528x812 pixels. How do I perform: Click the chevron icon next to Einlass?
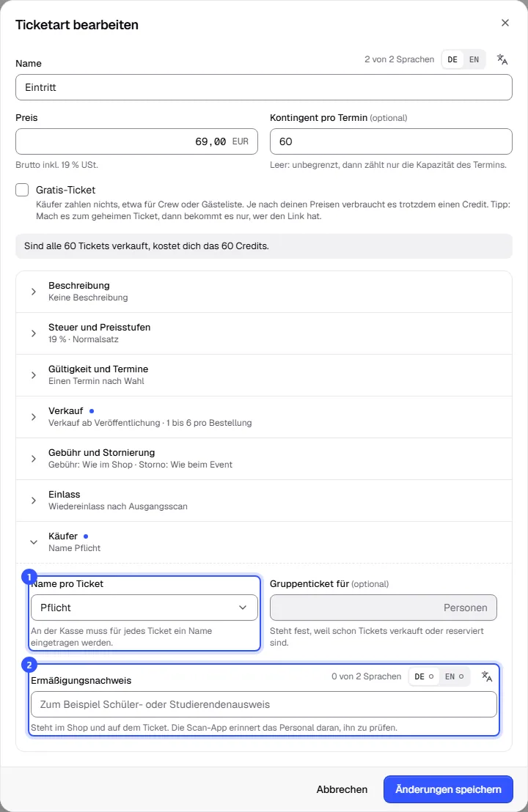[x=34, y=501]
